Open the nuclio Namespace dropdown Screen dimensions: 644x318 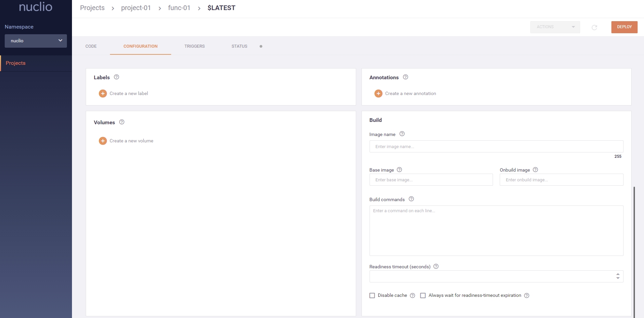click(x=36, y=41)
